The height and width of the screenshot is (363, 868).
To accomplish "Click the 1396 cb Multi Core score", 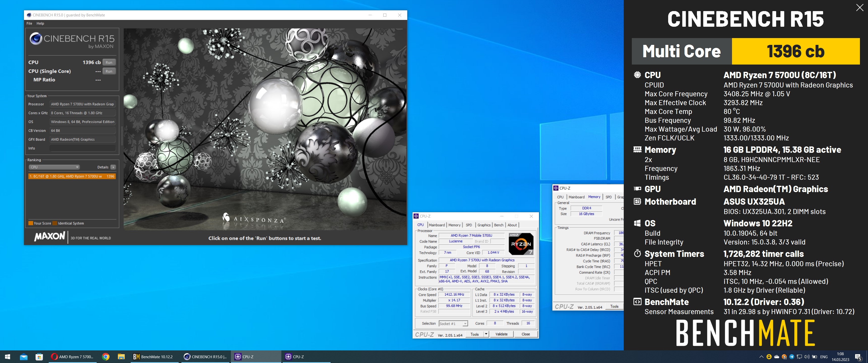I will 796,51.
